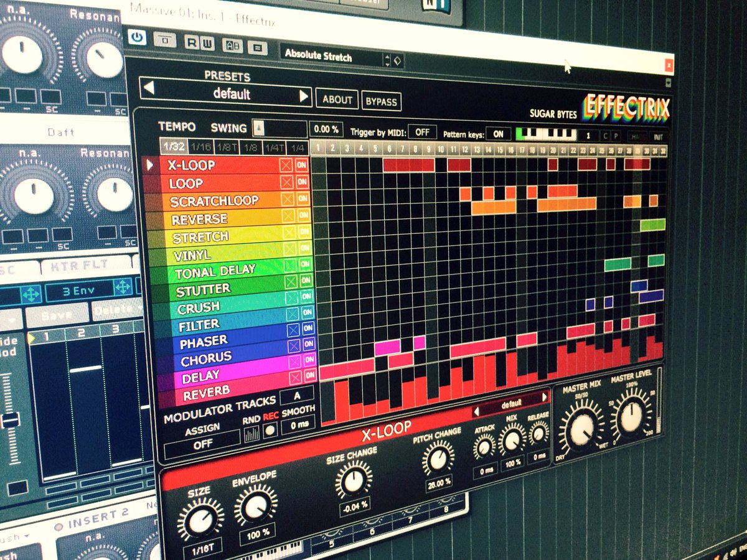This screenshot has width=747, height=560.
Task: Go to previous preset with left arrow
Action: click(149, 88)
